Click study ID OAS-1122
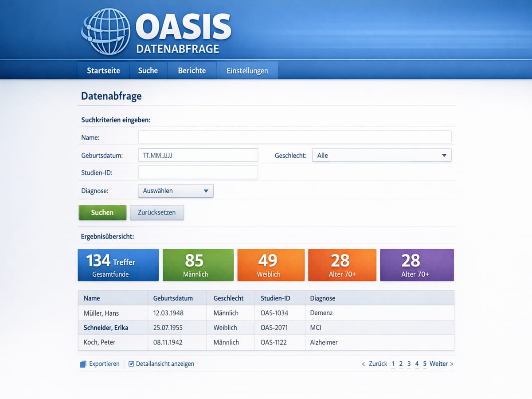Screen dimensions: 532x399 click(x=274, y=342)
